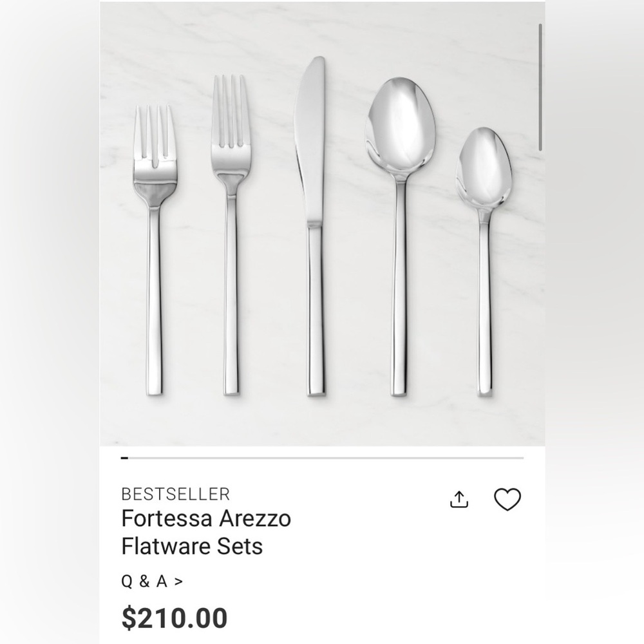Open share options for the flatware set
This screenshot has height=644, width=644.
click(460, 498)
